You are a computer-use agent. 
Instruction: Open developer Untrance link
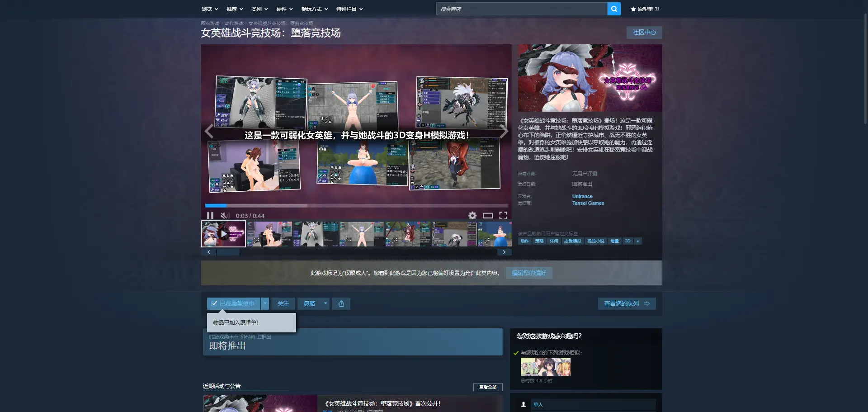(582, 196)
